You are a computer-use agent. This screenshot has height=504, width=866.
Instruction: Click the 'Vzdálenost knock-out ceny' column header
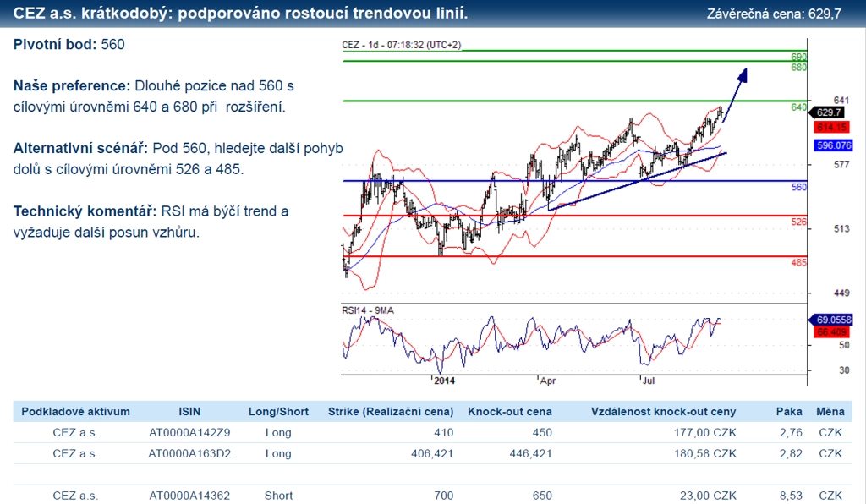coord(663,411)
